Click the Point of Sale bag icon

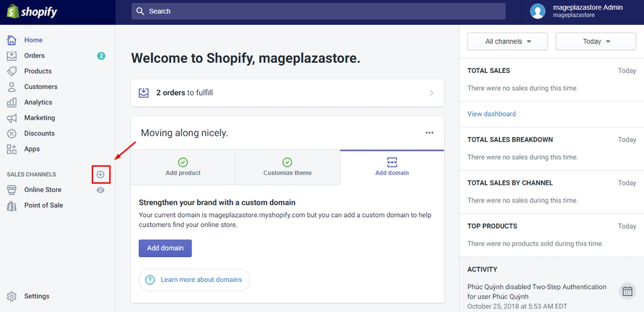click(x=12, y=205)
